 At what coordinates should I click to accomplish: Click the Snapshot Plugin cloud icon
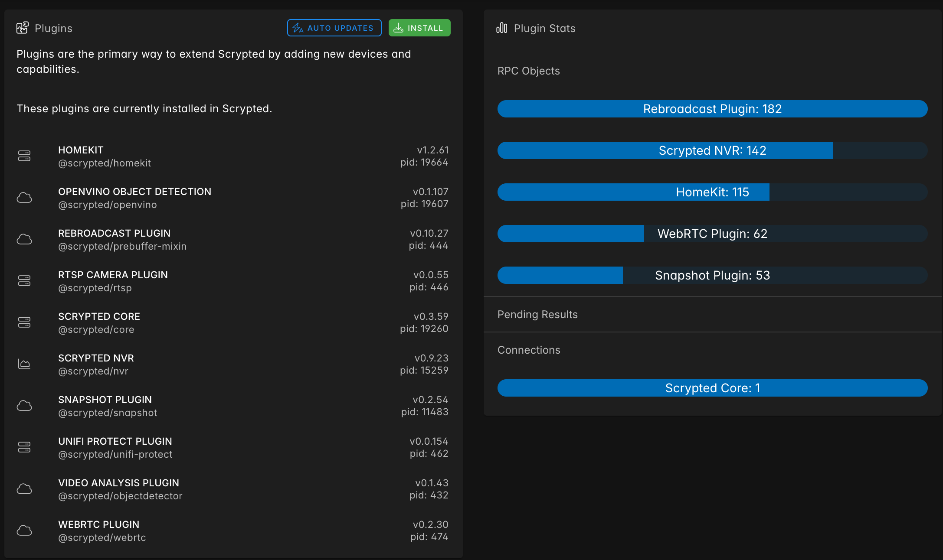pyautogui.click(x=24, y=406)
